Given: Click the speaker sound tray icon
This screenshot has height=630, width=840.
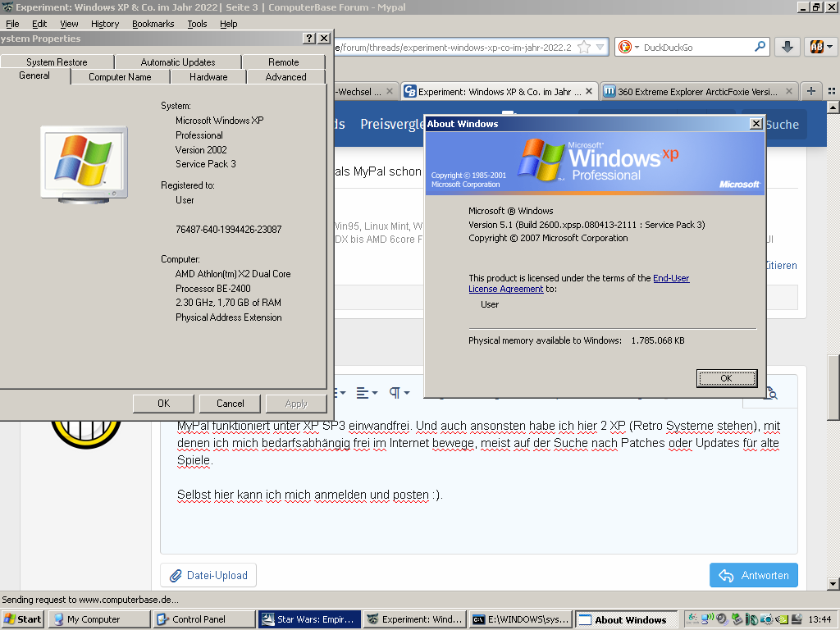Looking at the screenshot, I should click(x=722, y=619).
